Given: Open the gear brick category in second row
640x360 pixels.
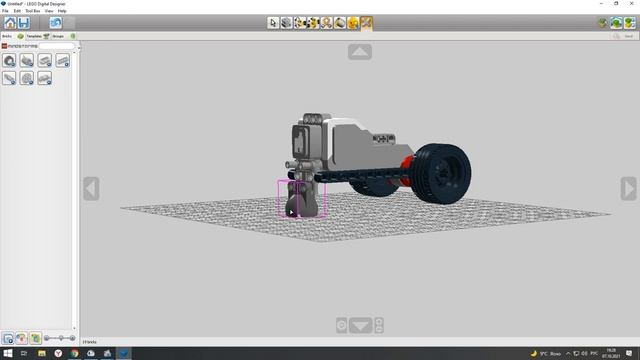Looking at the screenshot, I should point(27,78).
